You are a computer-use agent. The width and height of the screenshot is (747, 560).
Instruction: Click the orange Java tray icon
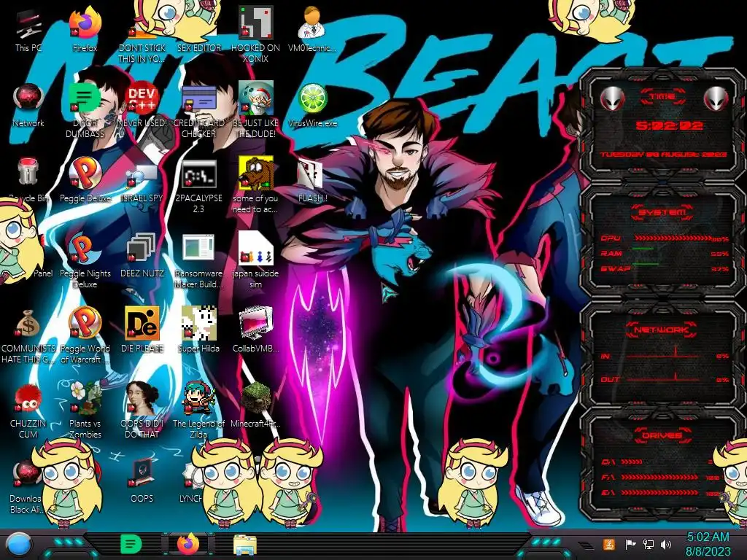click(x=609, y=544)
